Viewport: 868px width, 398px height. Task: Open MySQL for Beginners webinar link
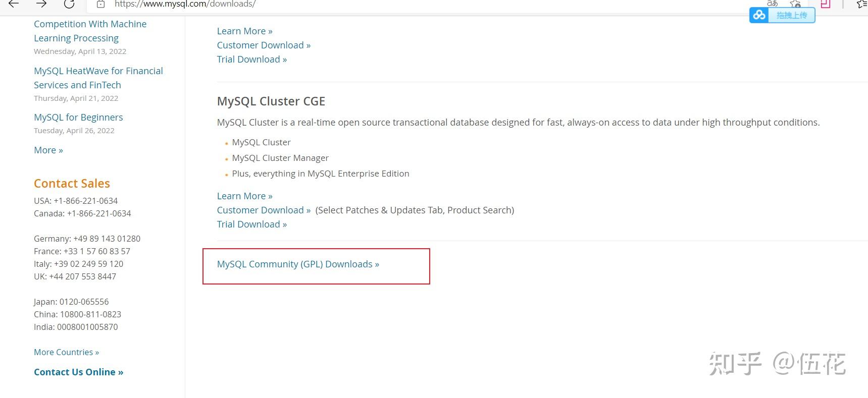pos(78,118)
